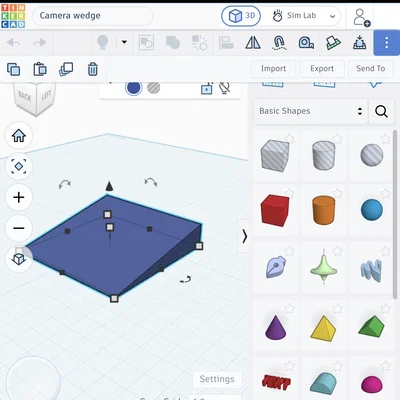Select the Ruler tape measure tool
This screenshot has width=400, height=400.
[x=306, y=43]
